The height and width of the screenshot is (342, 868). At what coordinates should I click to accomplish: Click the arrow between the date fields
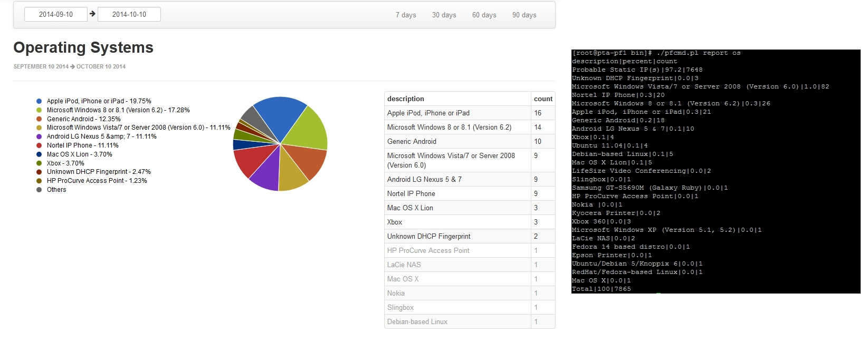tap(93, 14)
